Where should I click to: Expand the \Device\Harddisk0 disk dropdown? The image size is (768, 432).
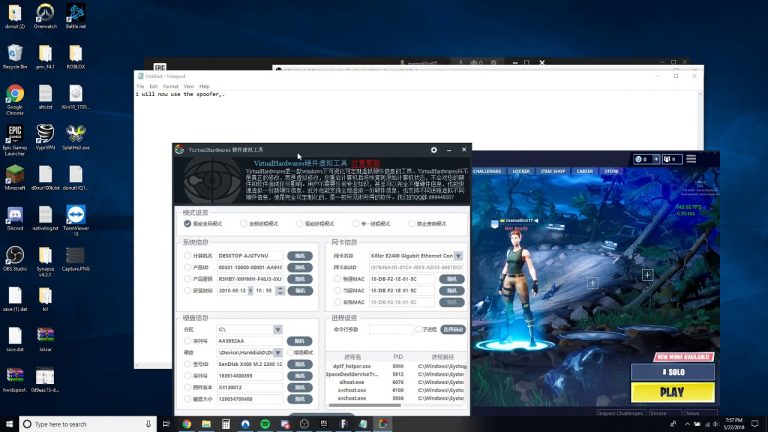coord(277,353)
